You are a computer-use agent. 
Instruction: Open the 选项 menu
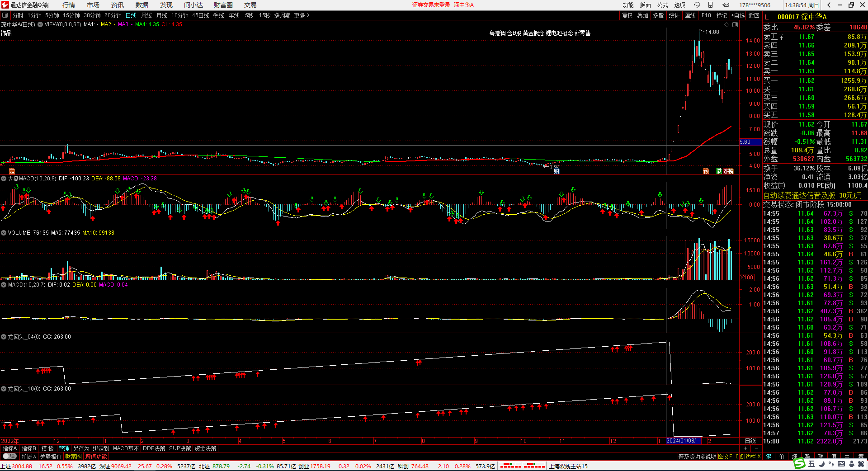680,5
